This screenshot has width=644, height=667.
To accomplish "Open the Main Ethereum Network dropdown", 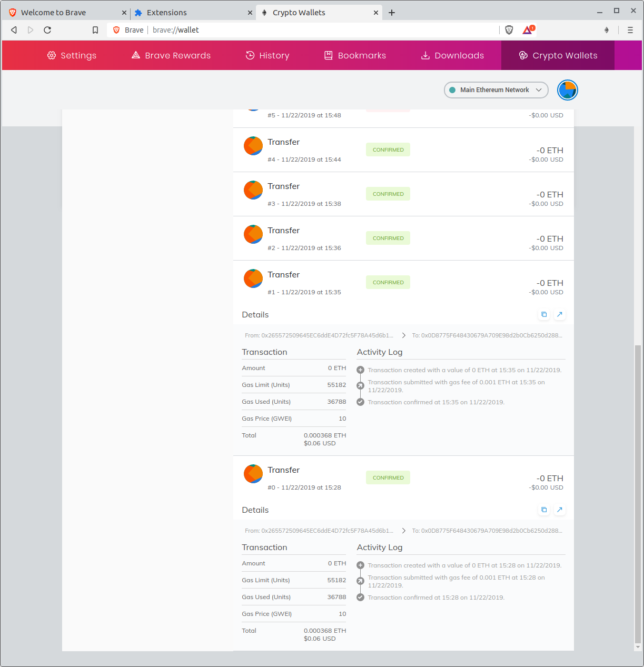I will point(496,90).
